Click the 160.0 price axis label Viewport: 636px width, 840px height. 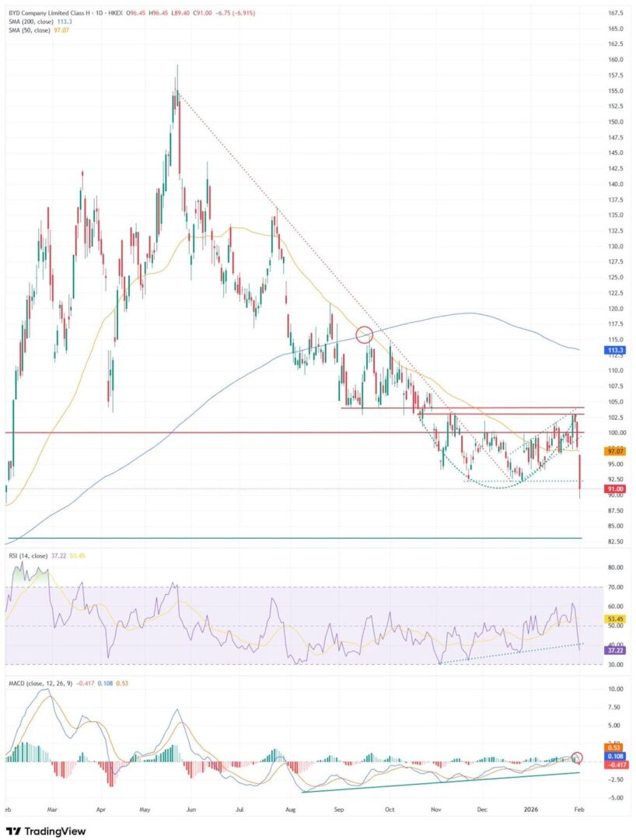point(617,59)
